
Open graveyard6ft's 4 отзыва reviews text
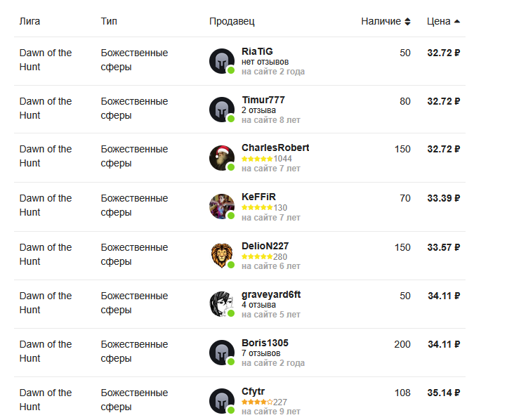click(x=258, y=305)
